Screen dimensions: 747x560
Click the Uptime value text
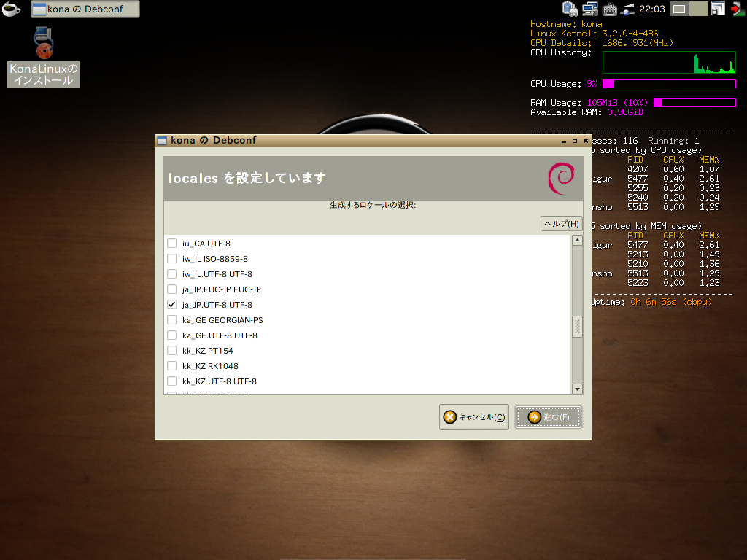[x=671, y=302]
